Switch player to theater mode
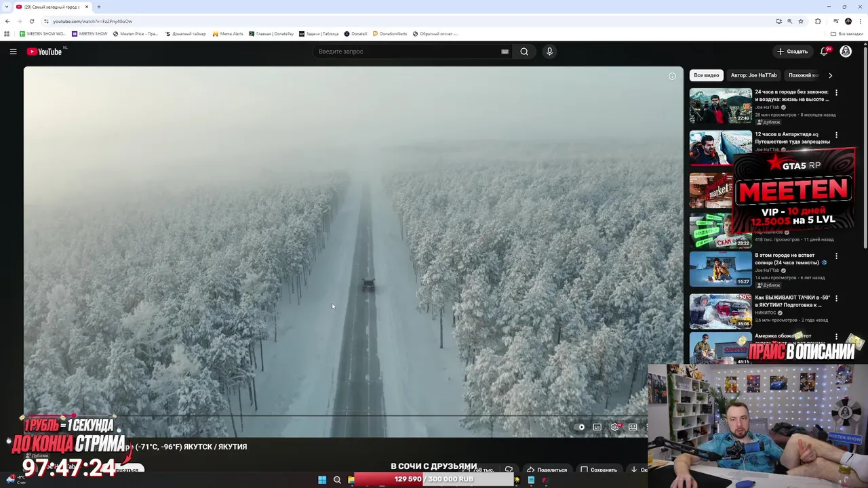This screenshot has width=868, height=488. click(x=633, y=427)
